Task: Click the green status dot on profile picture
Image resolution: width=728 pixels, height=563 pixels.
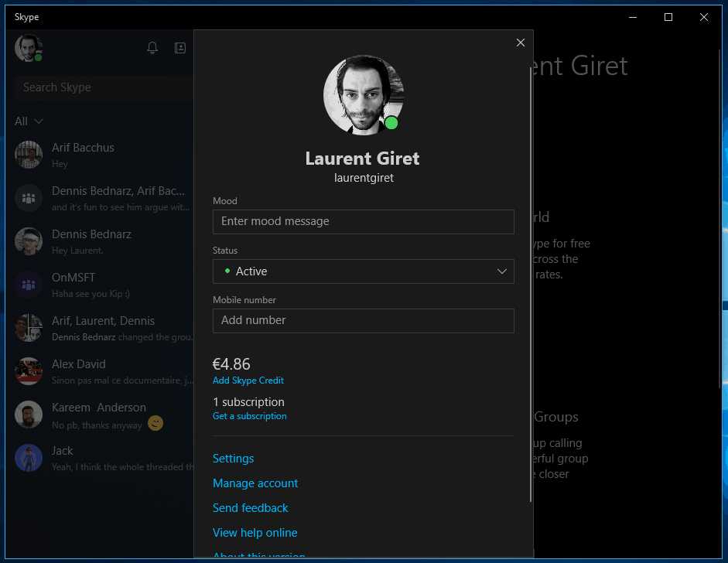Action: click(x=391, y=123)
